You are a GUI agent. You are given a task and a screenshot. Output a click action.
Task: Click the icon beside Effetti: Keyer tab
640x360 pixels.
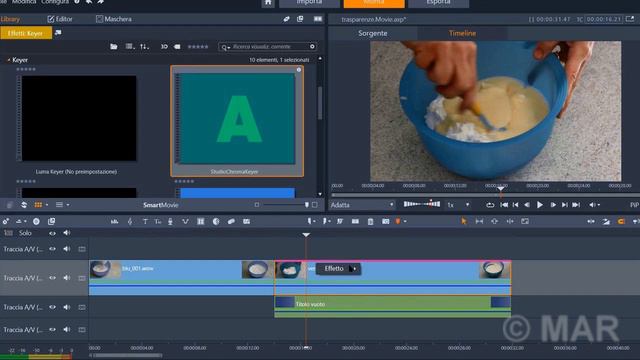tap(58, 33)
